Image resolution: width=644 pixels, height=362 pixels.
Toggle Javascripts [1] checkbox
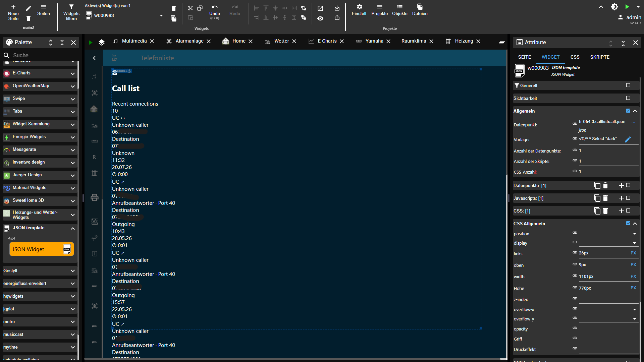coord(628,198)
